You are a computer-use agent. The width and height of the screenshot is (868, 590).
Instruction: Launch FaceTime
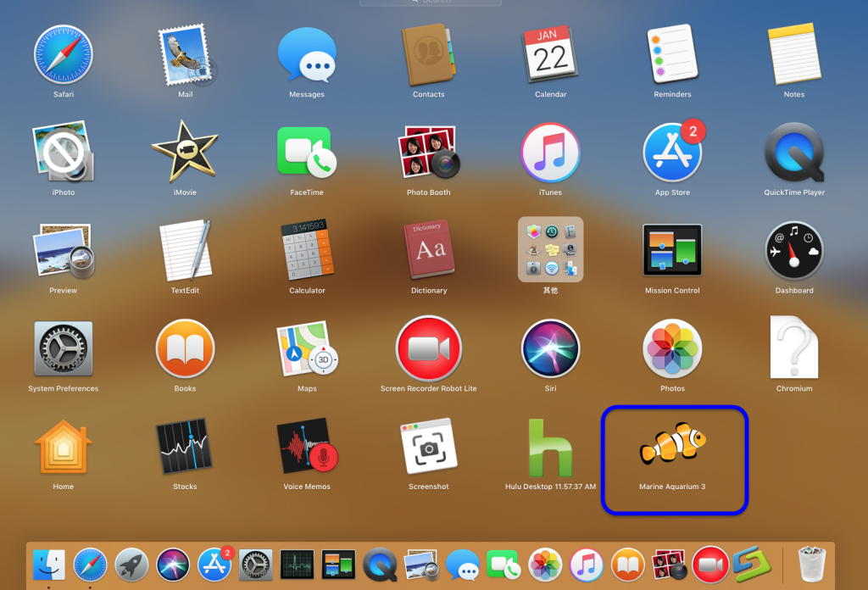[x=306, y=154]
